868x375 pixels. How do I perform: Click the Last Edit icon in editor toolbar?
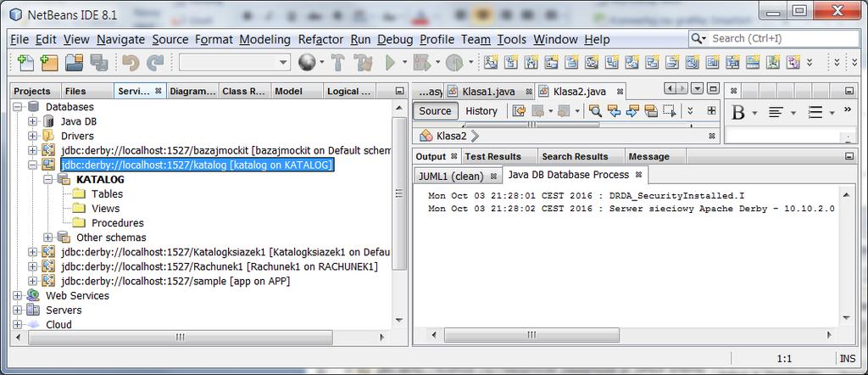point(519,111)
